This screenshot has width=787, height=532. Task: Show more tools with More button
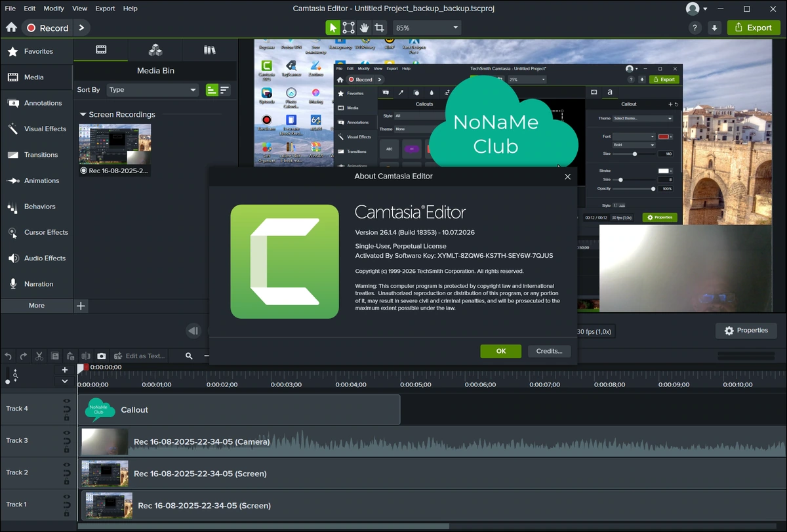37,306
